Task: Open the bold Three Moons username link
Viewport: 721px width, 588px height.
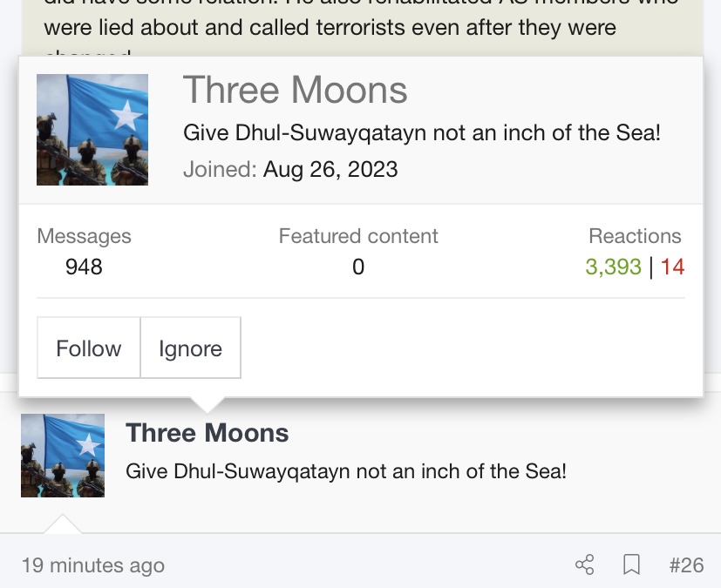Action: point(207,433)
